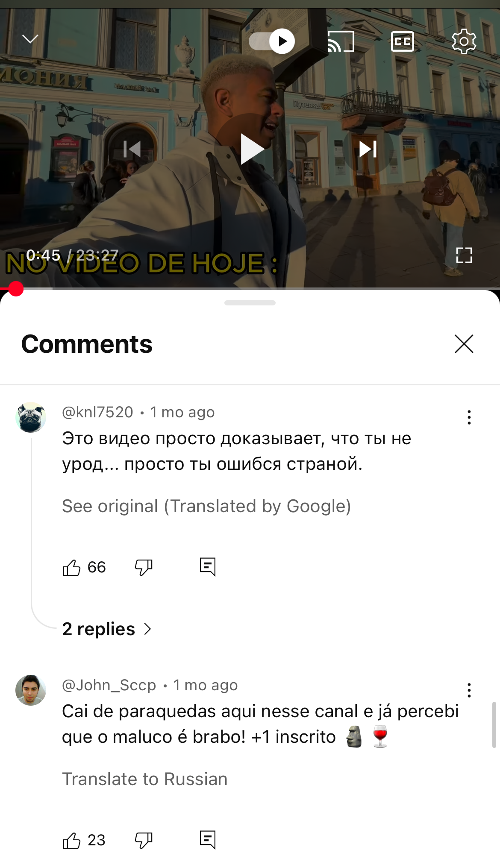Enter fullscreen mode on the video

coord(464,255)
